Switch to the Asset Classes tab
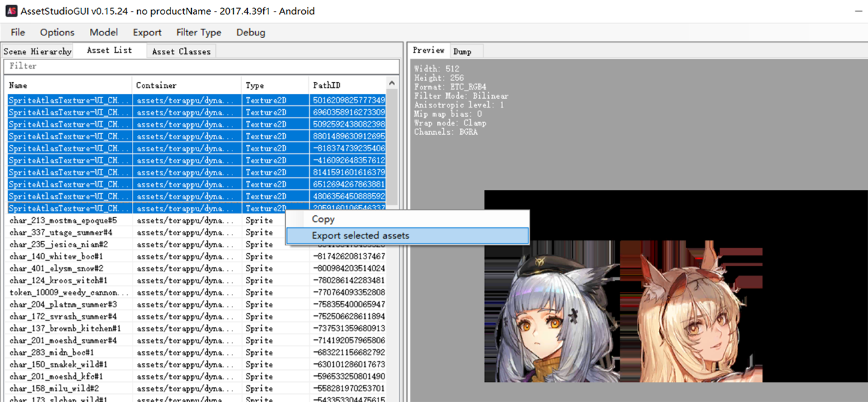This screenshot has height=402, width=868. [x=181, y=51]
